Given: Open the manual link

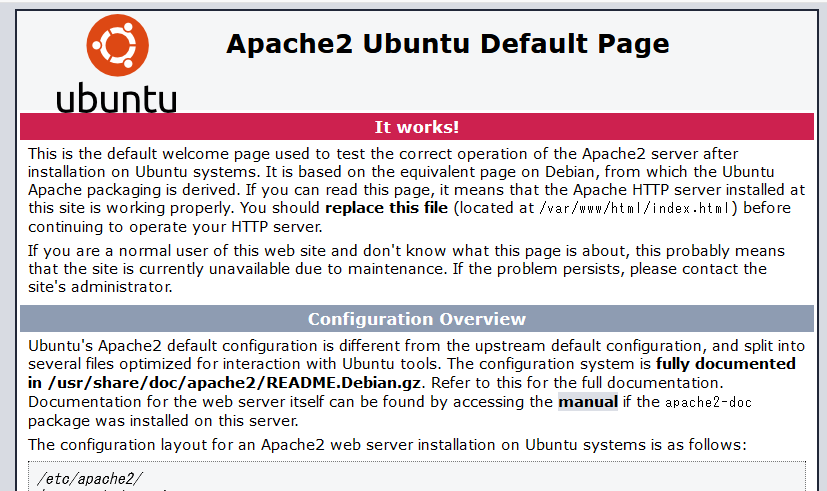Looking at the screenshot, I should coord(588,402).
